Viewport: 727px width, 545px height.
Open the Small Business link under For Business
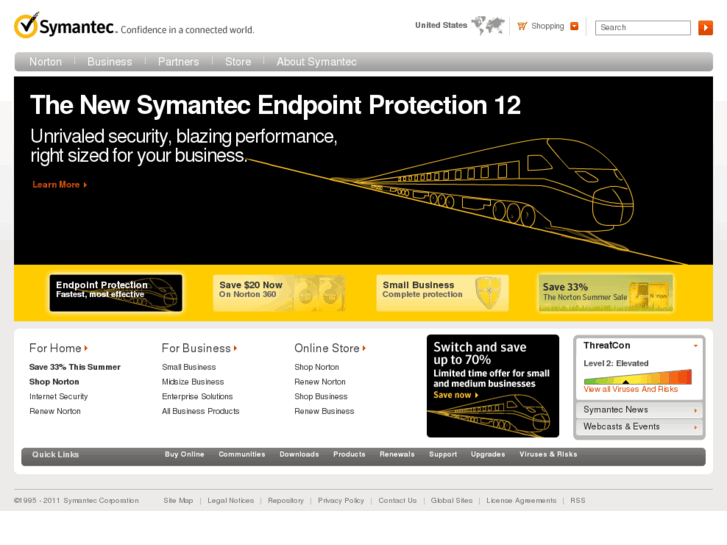click(x=189, y=367)
